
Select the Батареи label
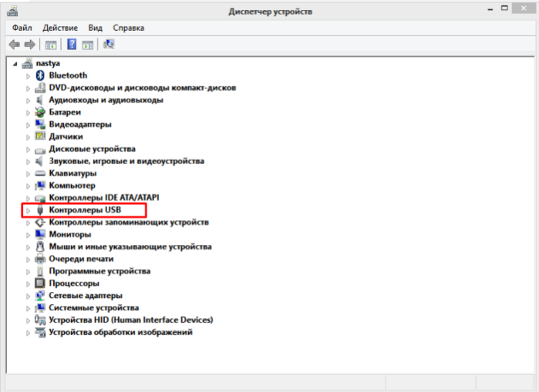click(x=65, y=112)
